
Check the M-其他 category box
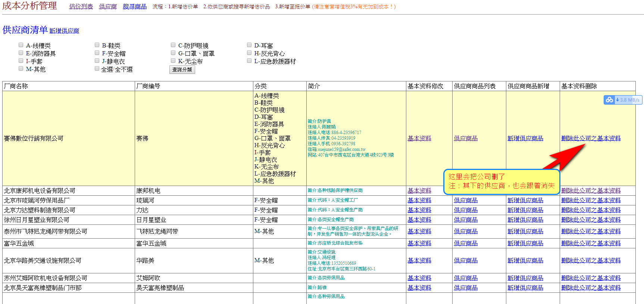(21, 69)
